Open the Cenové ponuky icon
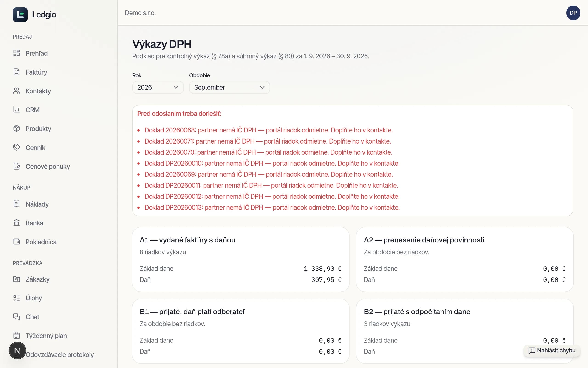588x368 pixels. (x=17, y=166)
